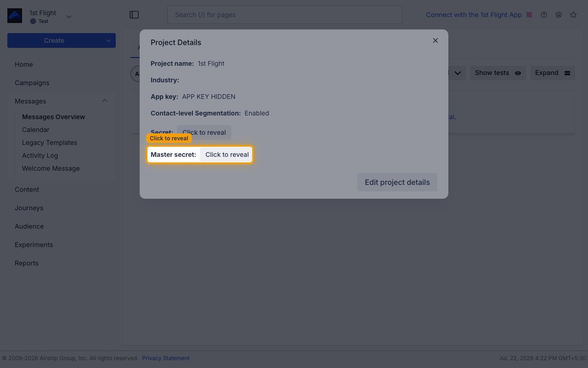Open Welcome Message
The image size is (588, 368).
click(x=51, y=168)
